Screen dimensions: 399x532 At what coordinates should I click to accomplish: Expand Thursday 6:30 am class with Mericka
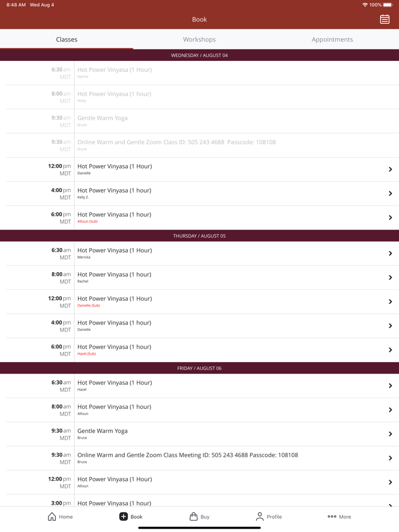pos(390,253)
